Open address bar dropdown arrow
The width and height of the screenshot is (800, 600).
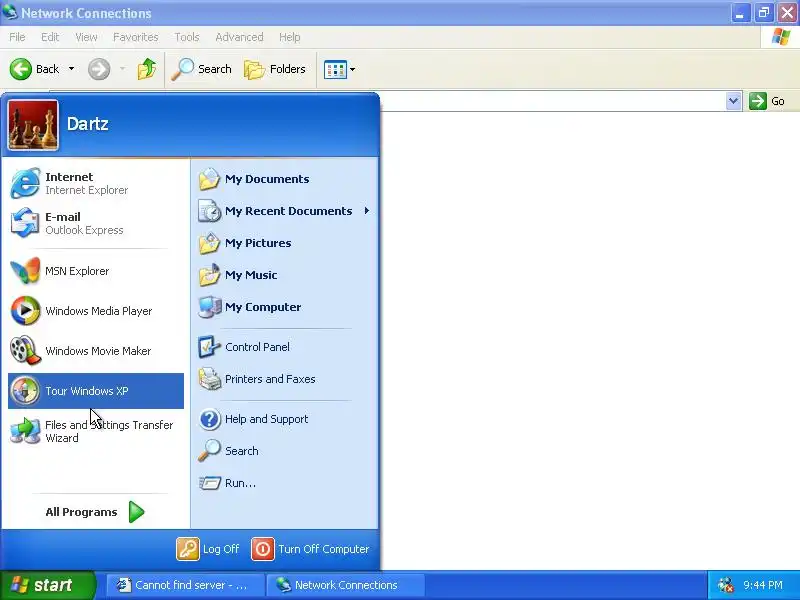pyautogui.click(x=733, y=101)
